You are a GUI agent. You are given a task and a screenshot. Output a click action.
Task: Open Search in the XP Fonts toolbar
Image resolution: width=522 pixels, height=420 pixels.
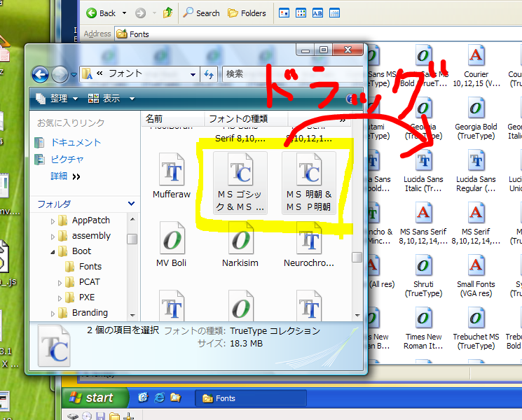click(201, 13)
